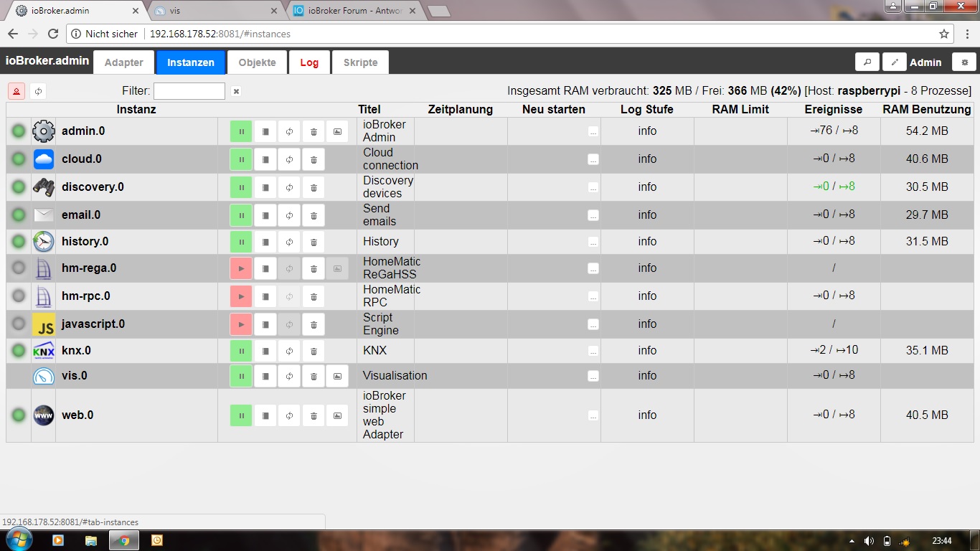This screenshot has height=551, width=980.
Task: Open web.0 web link icon
Action: (x=337, y=415)
